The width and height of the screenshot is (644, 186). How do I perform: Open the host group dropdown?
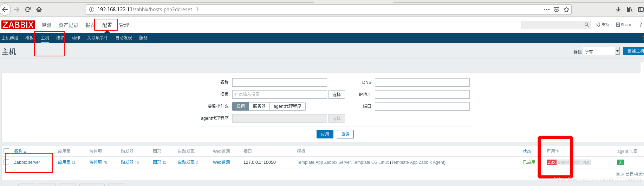(x=601, y=51)
